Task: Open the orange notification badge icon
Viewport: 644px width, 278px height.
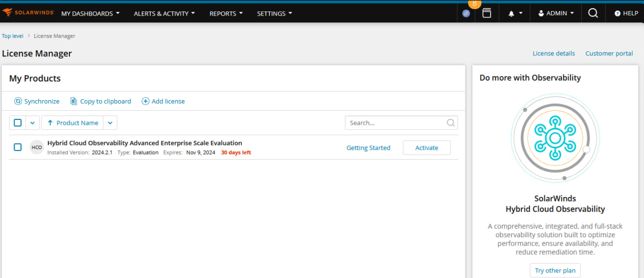Action: (x=474, y=4)
